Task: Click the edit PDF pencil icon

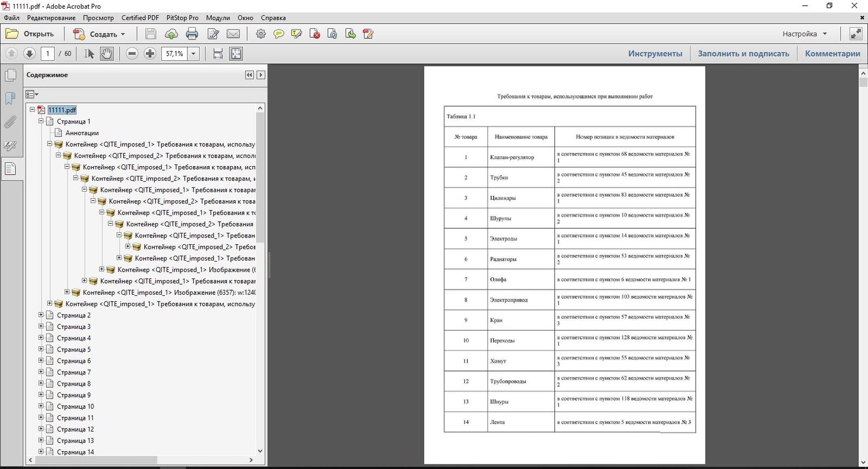Action: 367,34
